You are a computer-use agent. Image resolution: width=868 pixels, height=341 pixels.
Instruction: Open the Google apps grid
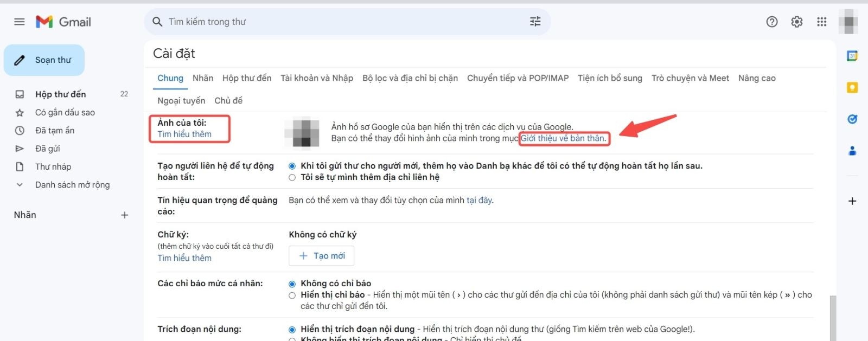coord(822,22)
